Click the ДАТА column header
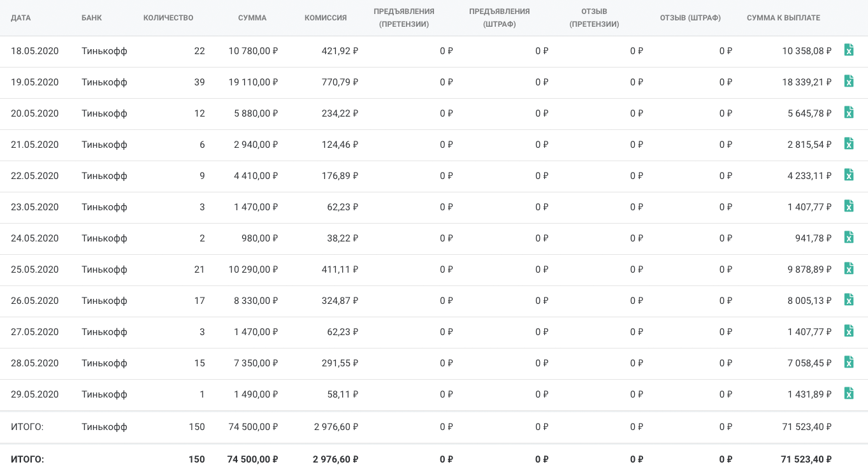 point(20,18)
